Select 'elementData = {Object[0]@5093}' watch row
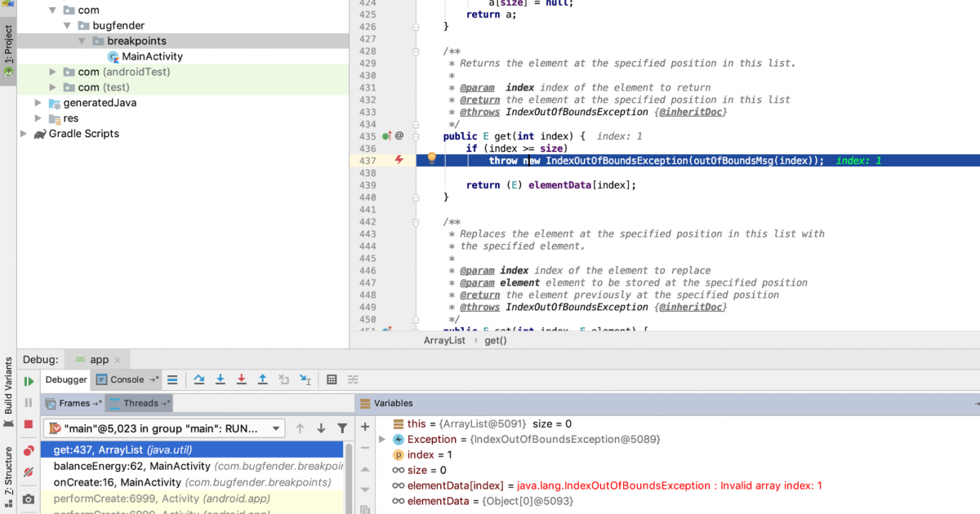Image resolution: width=980 pixels, height=514 pixels. 678,502
